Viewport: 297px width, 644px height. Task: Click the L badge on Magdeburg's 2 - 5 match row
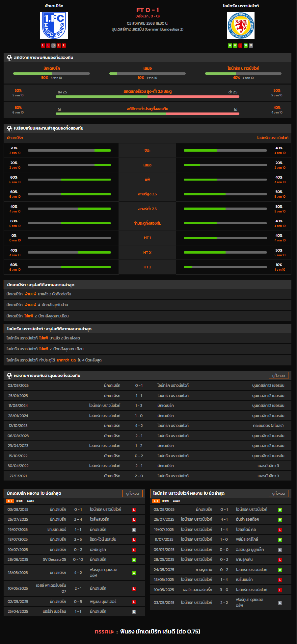[134, 540]
